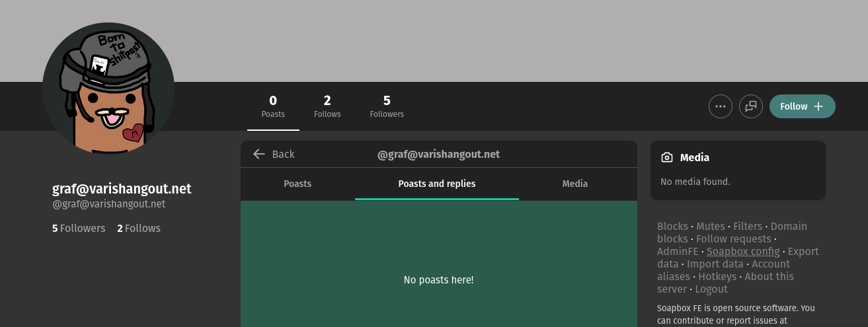Screen dimensions: 868x327
Task: Click the Media camera icon
Action: click(667, 157)
